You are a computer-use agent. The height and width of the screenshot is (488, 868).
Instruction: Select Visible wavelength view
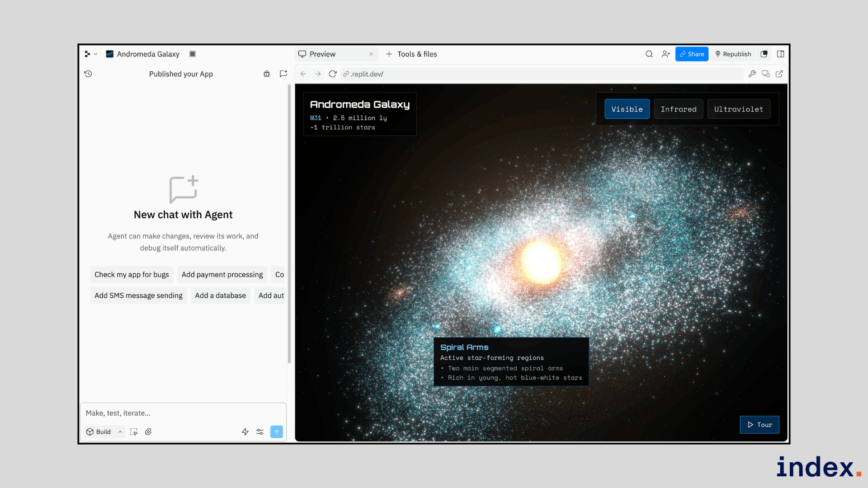(x=627, y=109)
